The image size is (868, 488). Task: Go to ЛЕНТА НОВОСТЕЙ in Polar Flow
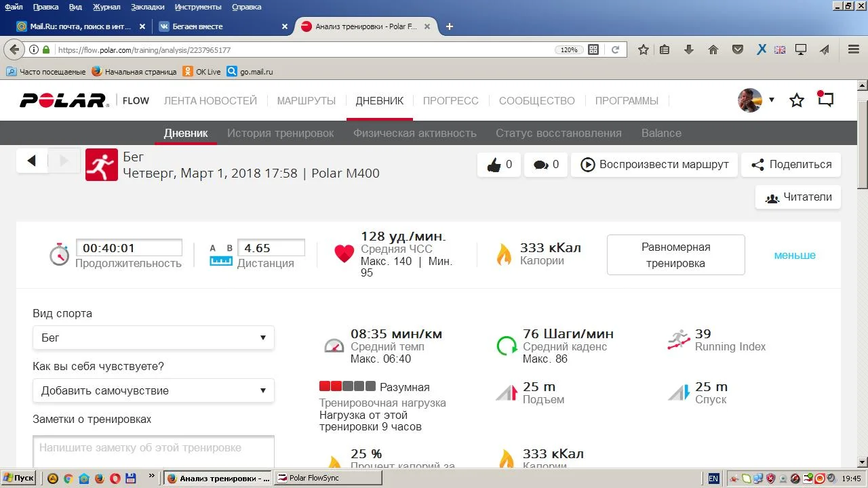[x=210, y=100]
